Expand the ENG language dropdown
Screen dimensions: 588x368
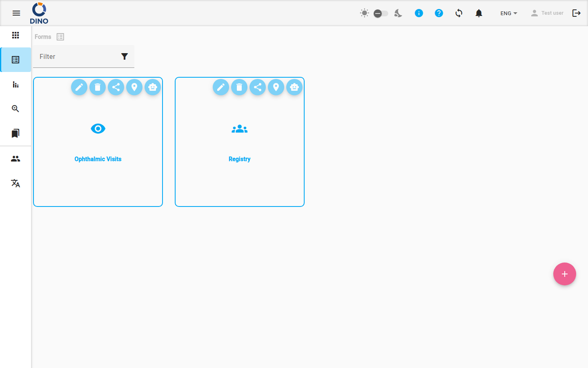tap(509, 13)
